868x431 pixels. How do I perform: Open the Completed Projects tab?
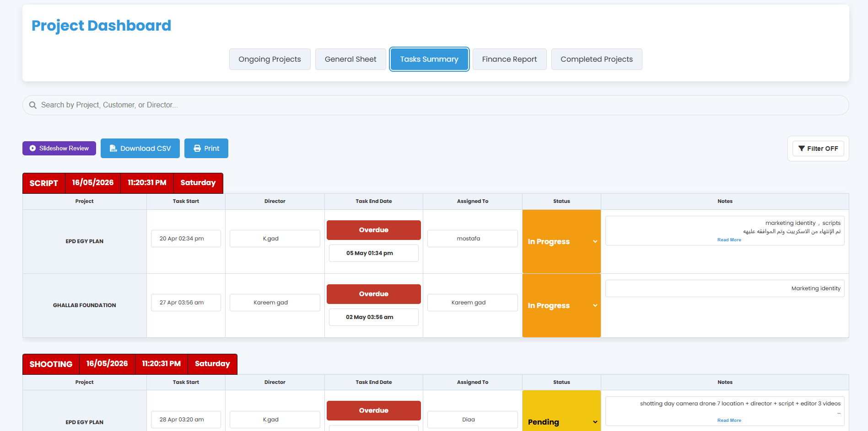pos(597,59)
